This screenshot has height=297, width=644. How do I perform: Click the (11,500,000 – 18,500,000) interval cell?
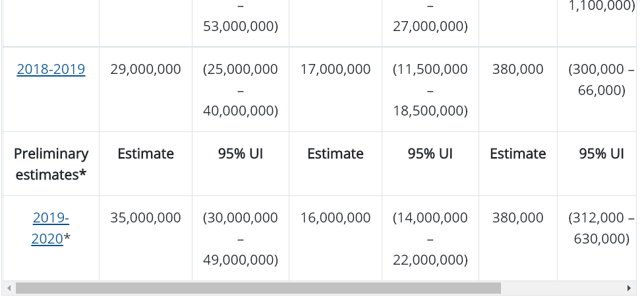click(430, 90)
